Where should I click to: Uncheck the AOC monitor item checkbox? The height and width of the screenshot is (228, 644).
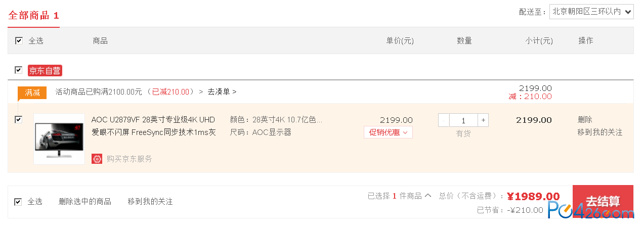(x=19, y=120)
